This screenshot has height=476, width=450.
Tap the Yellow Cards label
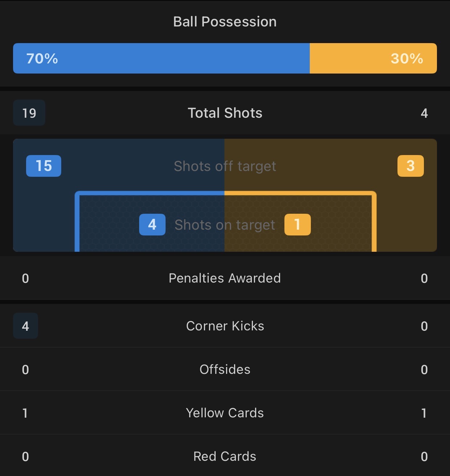pyautogui.click(x=225, y=413)
